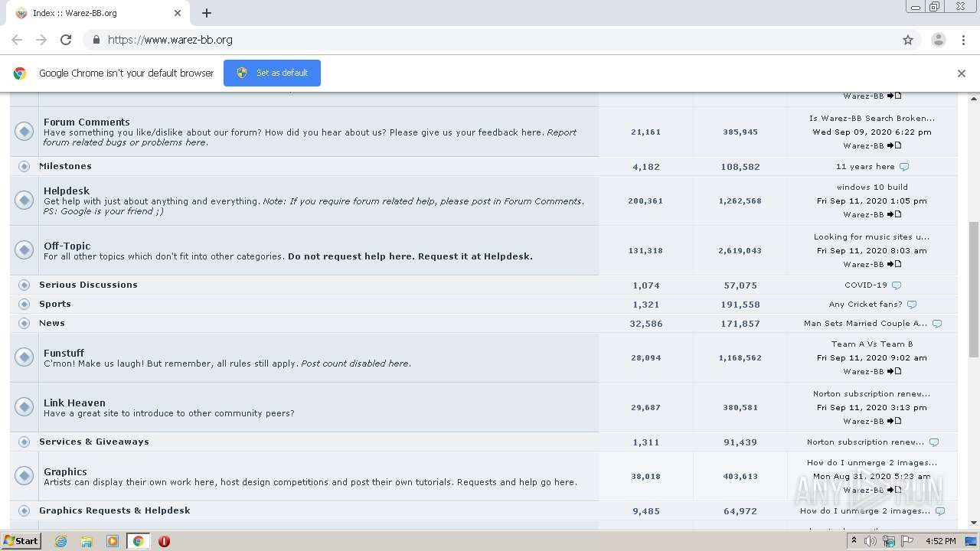This screenshot has height=551, width=980.
Task: View latest post icon in Off-Topic row
Action: coord(894,264)
